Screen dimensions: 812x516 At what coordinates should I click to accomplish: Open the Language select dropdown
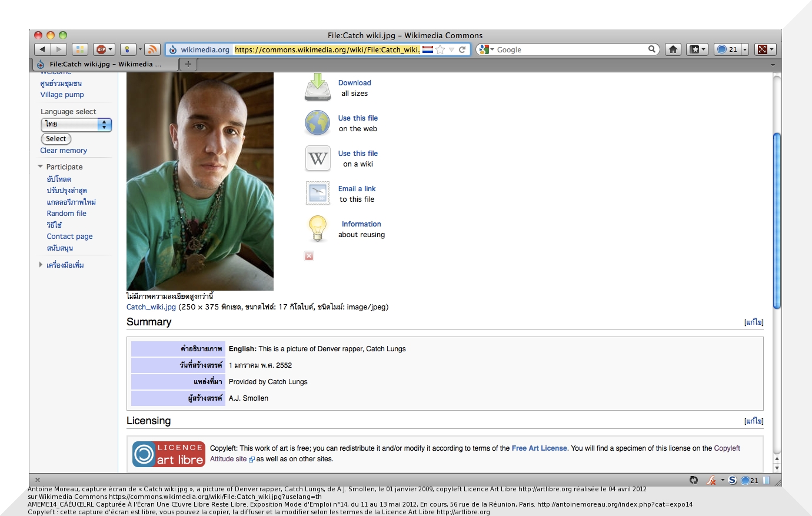coord(76,124)
